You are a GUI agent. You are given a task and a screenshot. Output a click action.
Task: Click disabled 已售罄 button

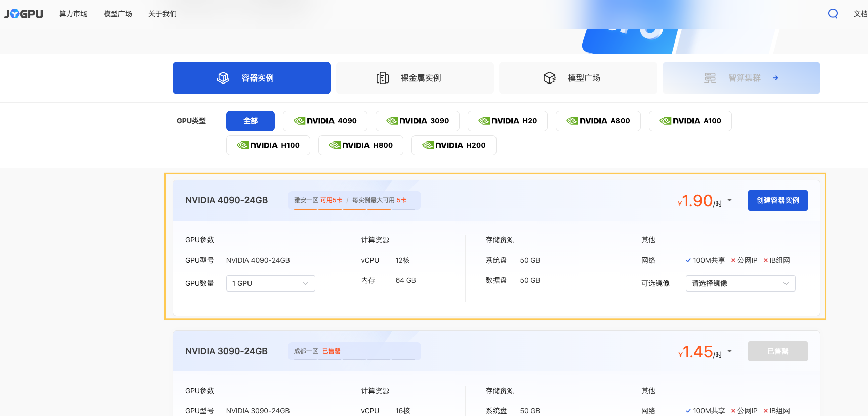pos(778,351)
